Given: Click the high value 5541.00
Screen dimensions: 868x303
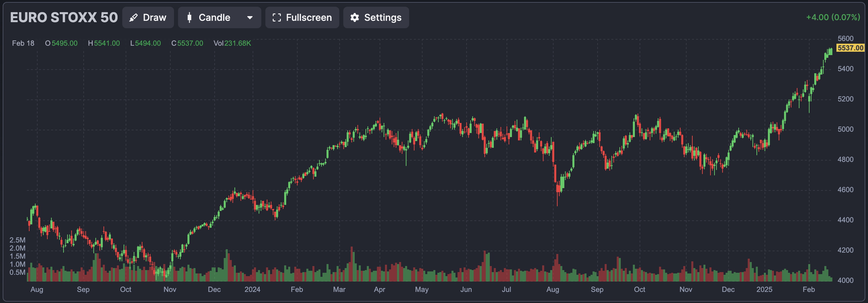Looking at the screenshot, I should click(x=107, y=43).
